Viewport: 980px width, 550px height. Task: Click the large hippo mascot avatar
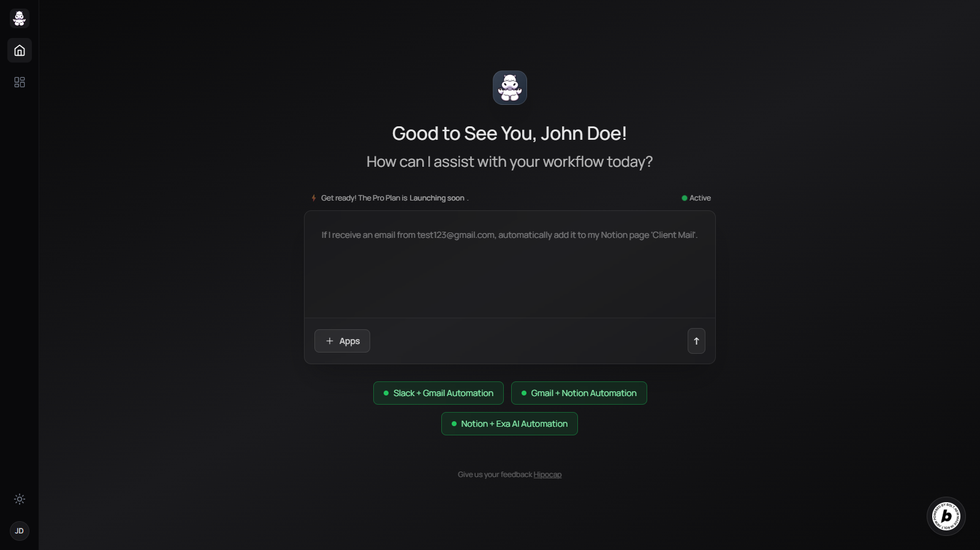click(510, 88)
